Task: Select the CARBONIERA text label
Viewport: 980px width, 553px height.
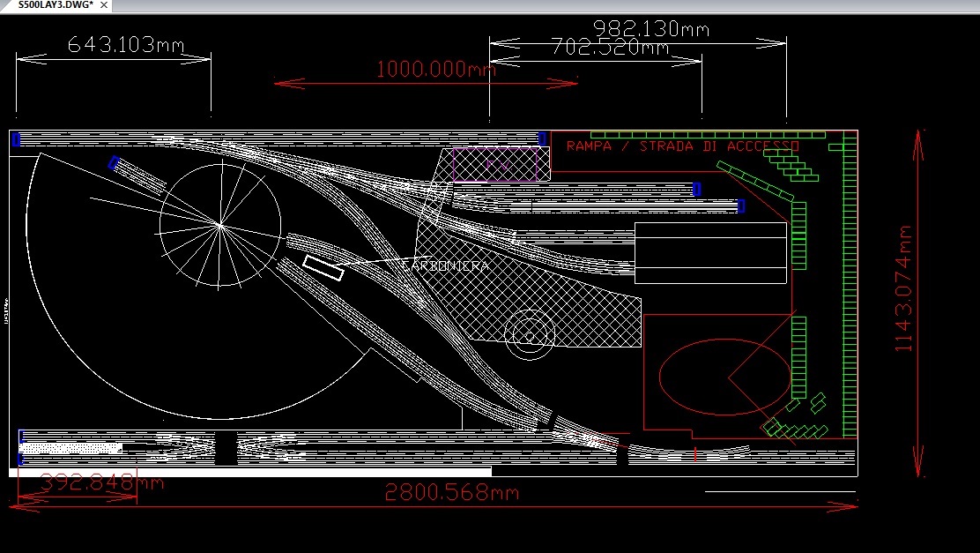Action: pyautogui.click(x=445, y=265)
